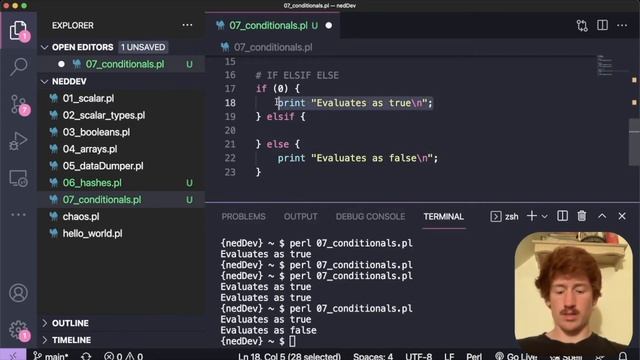Switch to the Debug Console tab
The height and width of the screenshot is (360, 640).
(x=370, y=217)
